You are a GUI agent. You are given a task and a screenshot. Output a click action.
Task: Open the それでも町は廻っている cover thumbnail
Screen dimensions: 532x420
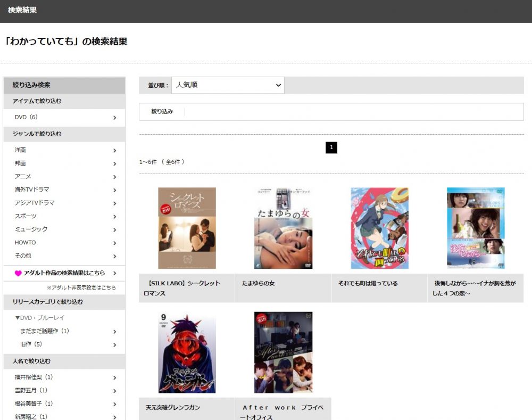[x=380, y=228]
